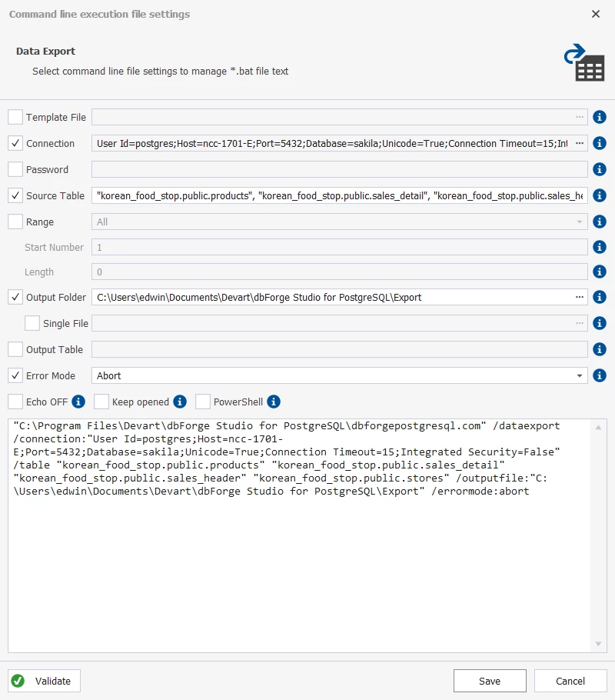Uncheck the Connection checkbox
This screenshot has width=615, height=700.
coord(15,143)
